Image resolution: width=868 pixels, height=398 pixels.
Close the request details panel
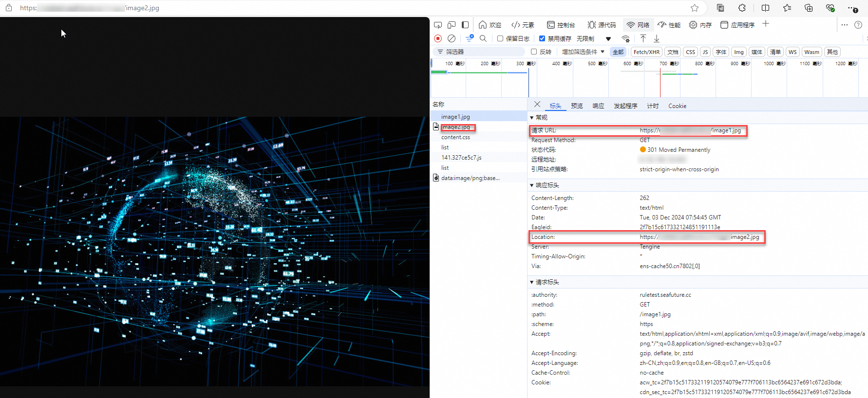coord(537,105)
